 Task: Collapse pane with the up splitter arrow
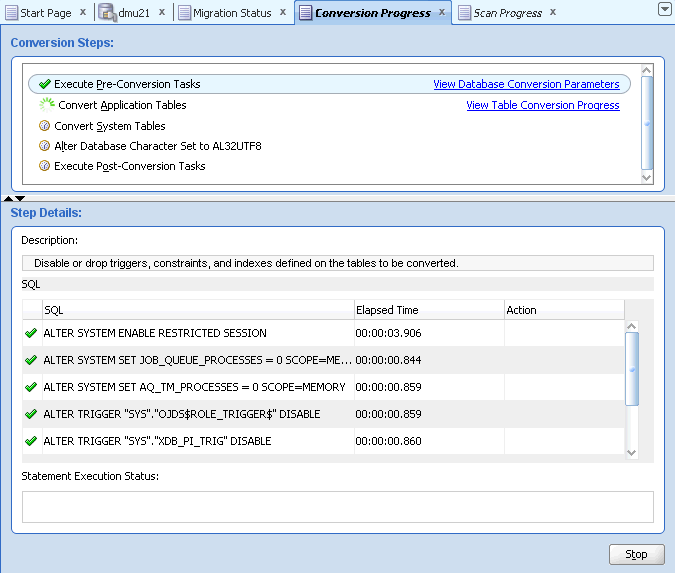[8, 198]
